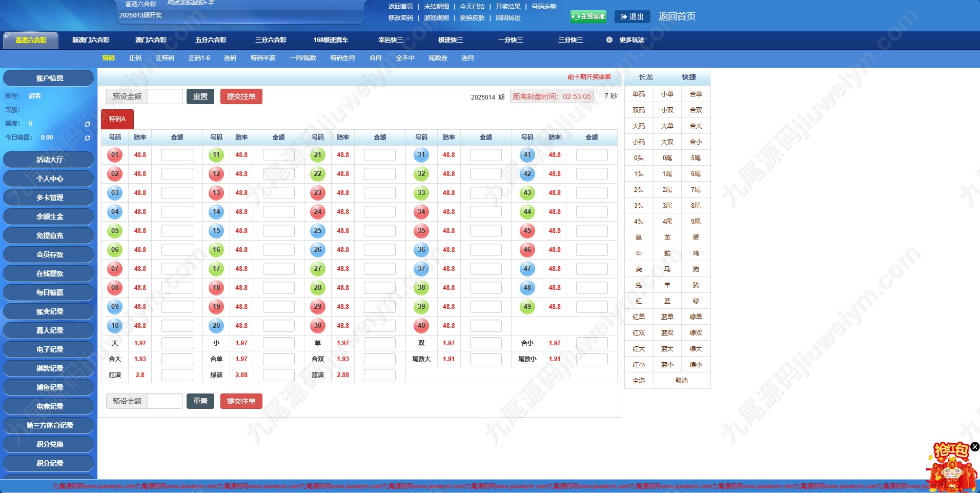The image size is (980, 493).
Task: Focus the bottom 预设金额 input
Action: (165, 401)
